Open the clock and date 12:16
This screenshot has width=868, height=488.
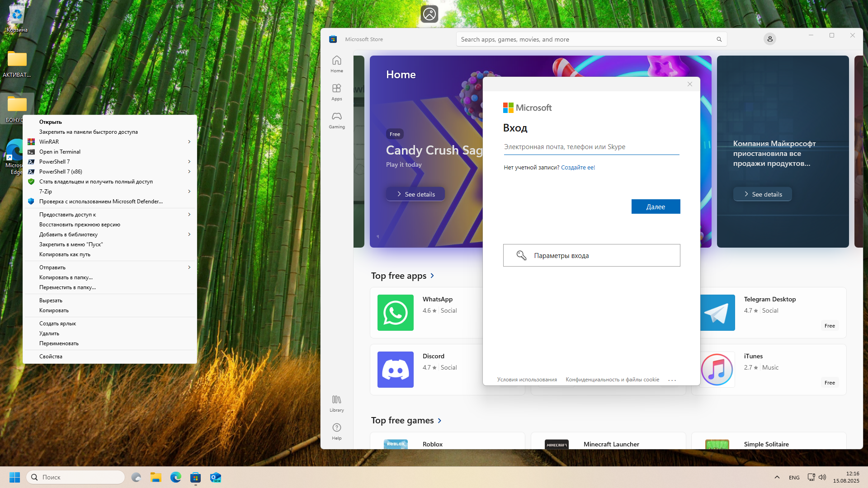846,477
